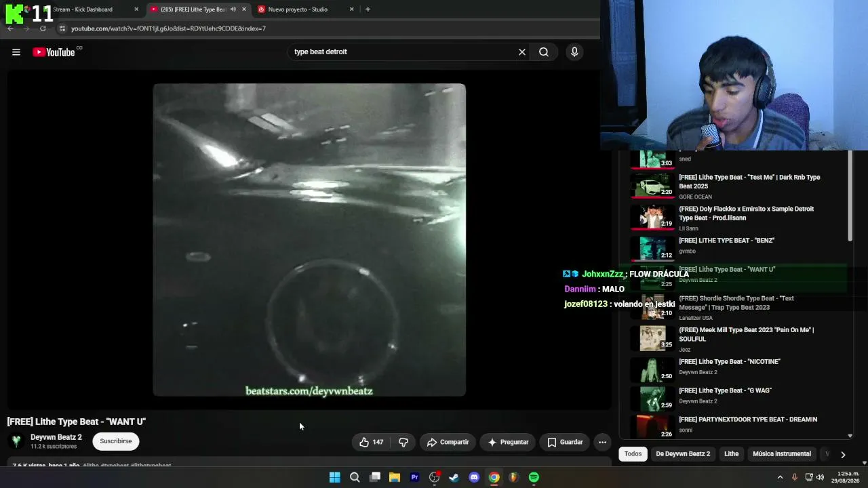This screenshot has height=488, width=868.
Task: Switch to Chrome on the taskbar
Action: [494, 477]
